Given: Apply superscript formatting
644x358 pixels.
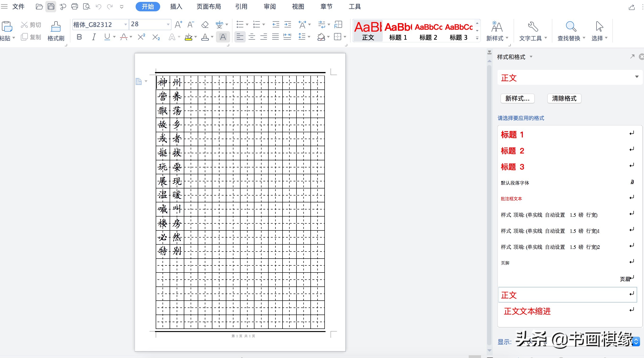Looking at the screenshot, I should tap(142, 37).
